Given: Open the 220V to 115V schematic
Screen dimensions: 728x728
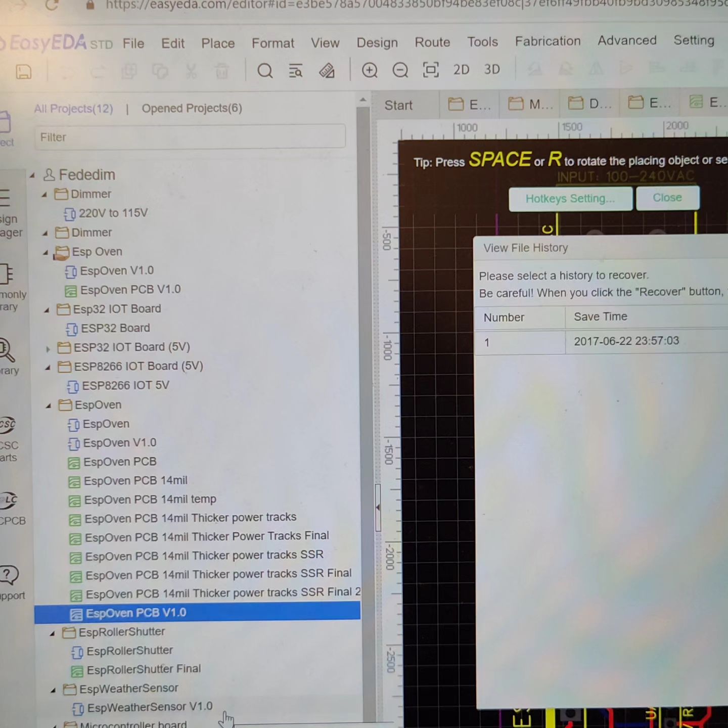Looking at the screenshot, I should (106, 213).
